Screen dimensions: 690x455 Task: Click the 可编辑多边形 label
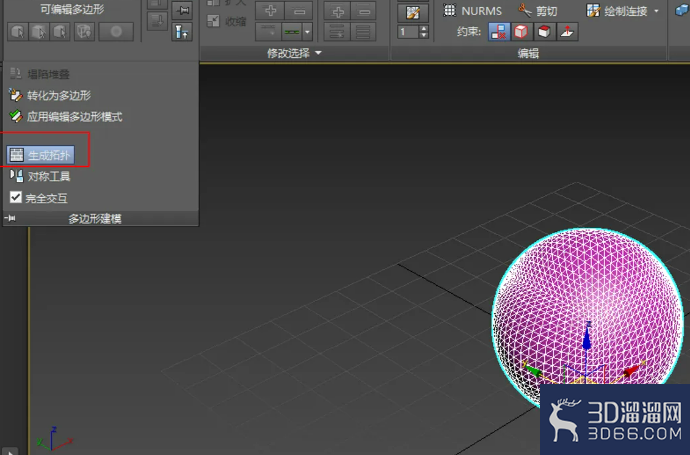(x=72, y=9)
